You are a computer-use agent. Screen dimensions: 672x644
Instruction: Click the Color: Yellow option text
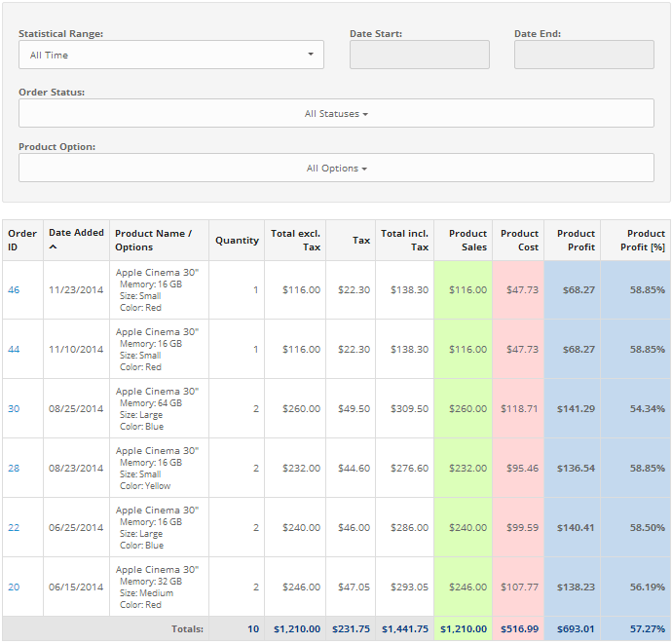coord(145,486)
